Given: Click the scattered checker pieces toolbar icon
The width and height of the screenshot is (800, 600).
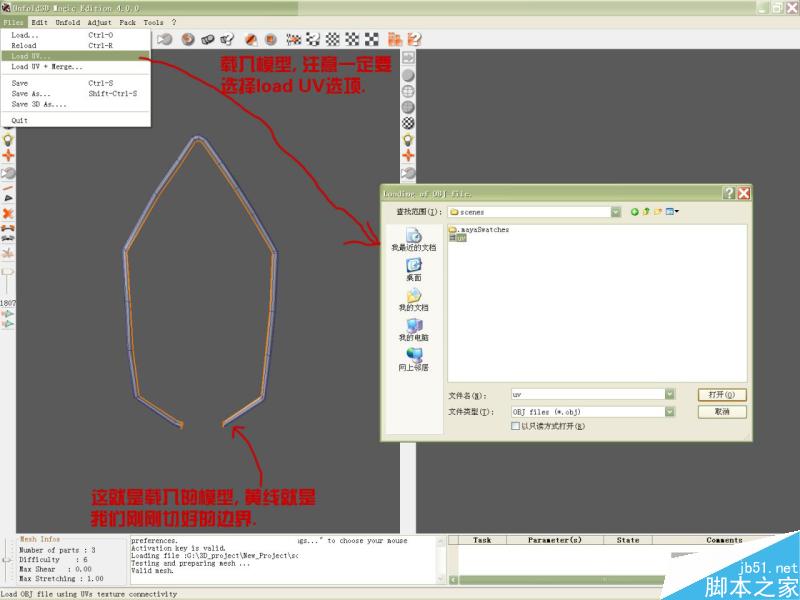Looking at the screenshot, I should pyautogui.click(x=313, y=39).
